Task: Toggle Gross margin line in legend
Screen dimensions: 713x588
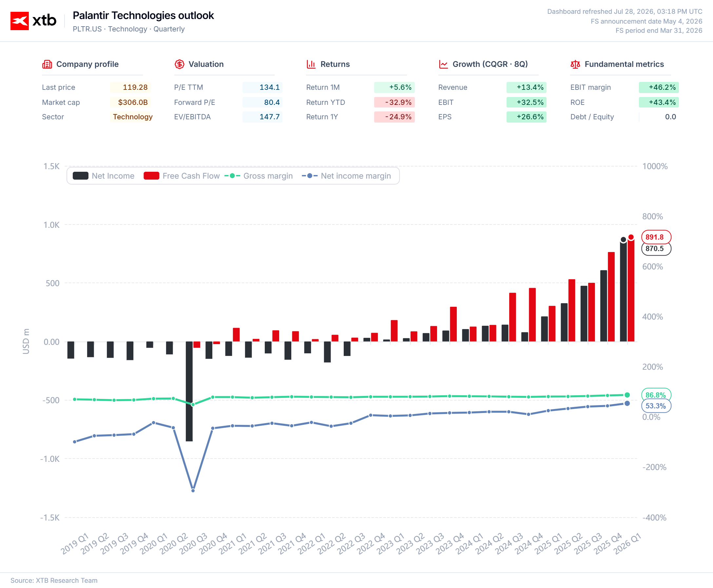Action: coord(259,176)
